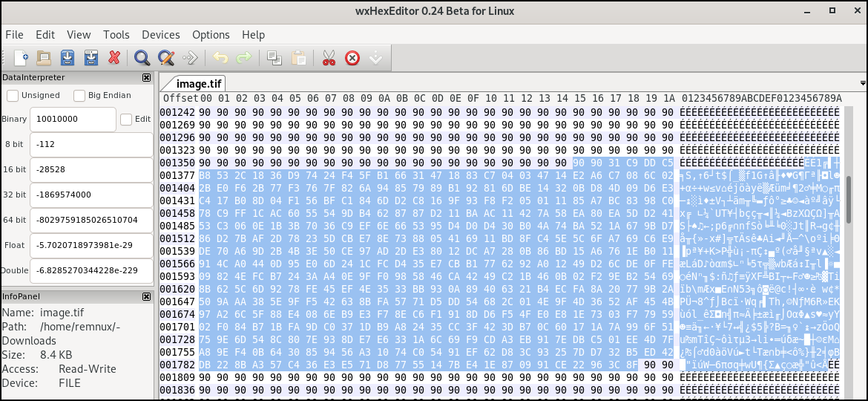Close the InfoPanel pane
This screenshot has width=868, height=401.
pos(146,297)
